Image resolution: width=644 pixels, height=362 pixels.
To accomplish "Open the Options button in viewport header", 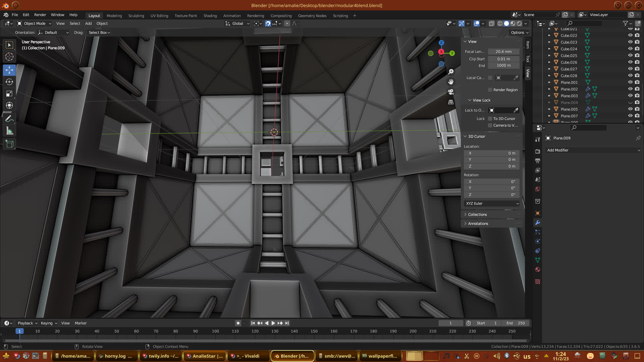I will pyautogui.click(x=519, y=33).
